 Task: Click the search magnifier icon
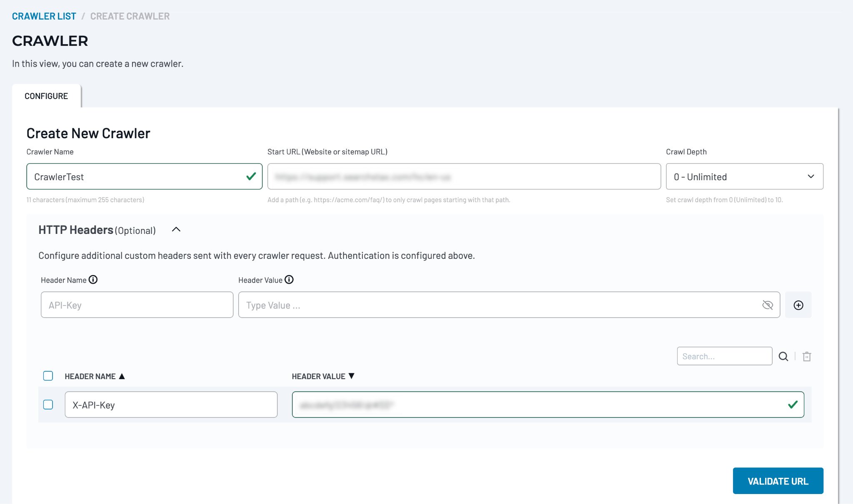(783, 356)
